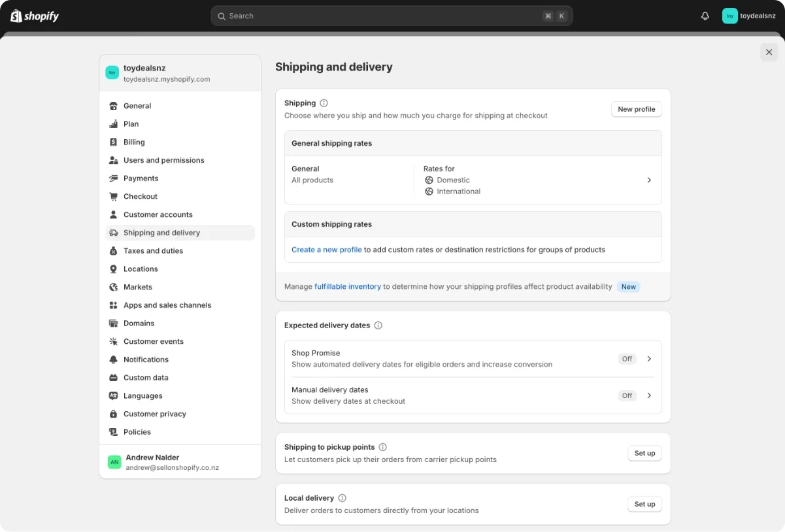Viewport: 785px width, 532px height.
Task: Click the Apps and sales channels grid icon
Action: (x=113, y=305)
